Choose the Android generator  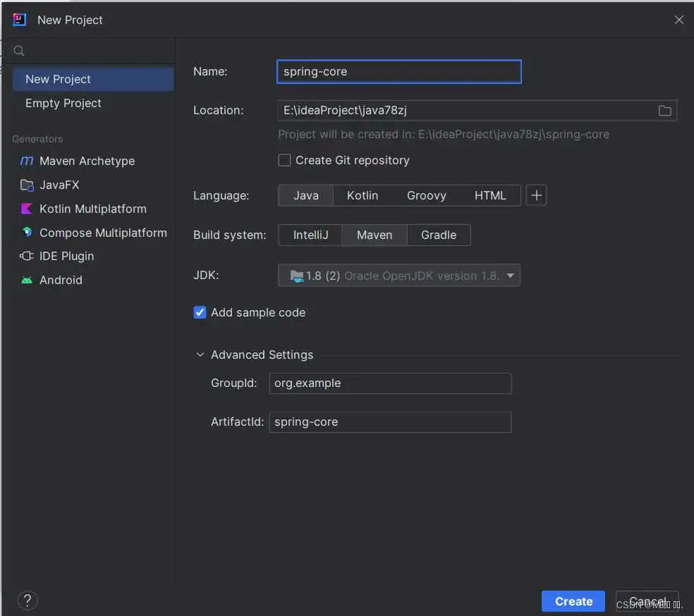(x=51, y=280)
